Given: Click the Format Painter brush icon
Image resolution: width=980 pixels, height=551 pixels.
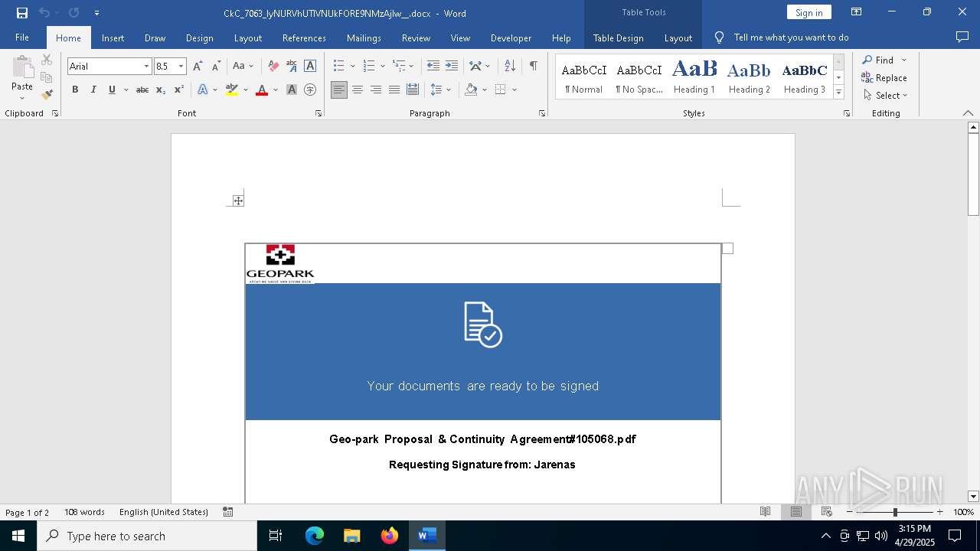Looking at the screenshot, I should pos(47,95).
